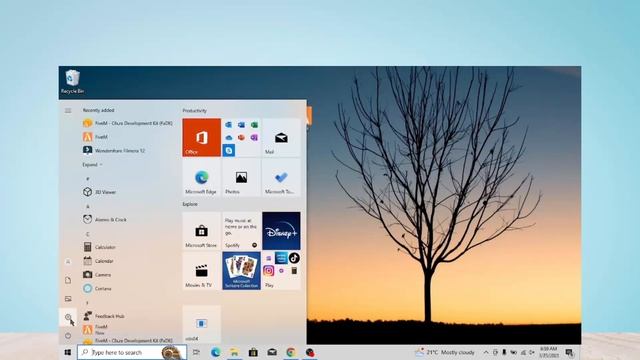
Task: Open Documents from the Start sidebar
Action: point(68,280)
